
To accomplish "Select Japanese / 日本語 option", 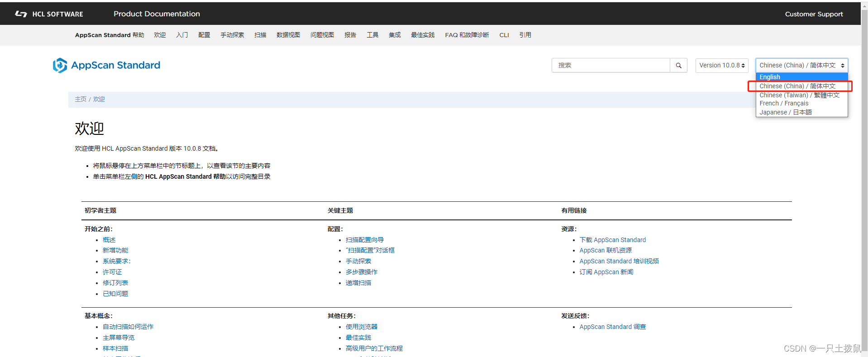I will click(x=801, y=112).
